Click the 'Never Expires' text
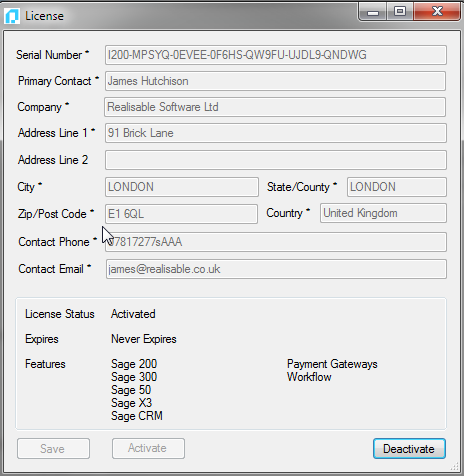The width and height of the screenshot is (464, 476). (144, 339)
